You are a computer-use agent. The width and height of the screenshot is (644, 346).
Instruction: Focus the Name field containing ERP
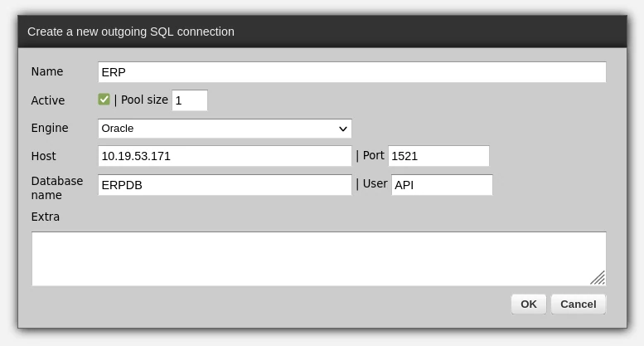351,72
